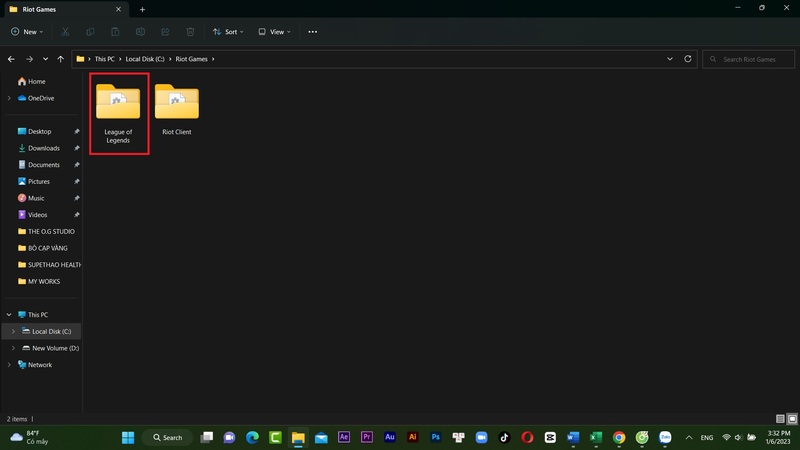
Task: Open recent locations dropdown arrow
Action: tap(45, 59)
